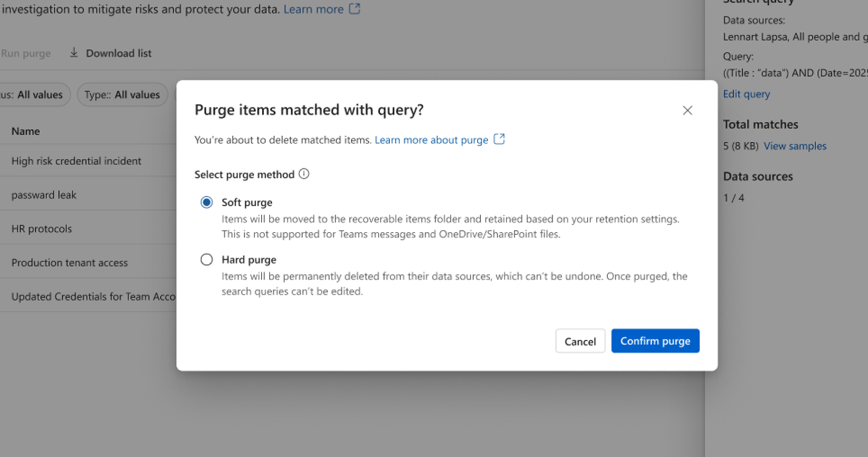Select the passward leak item

(x=44, y=195)
